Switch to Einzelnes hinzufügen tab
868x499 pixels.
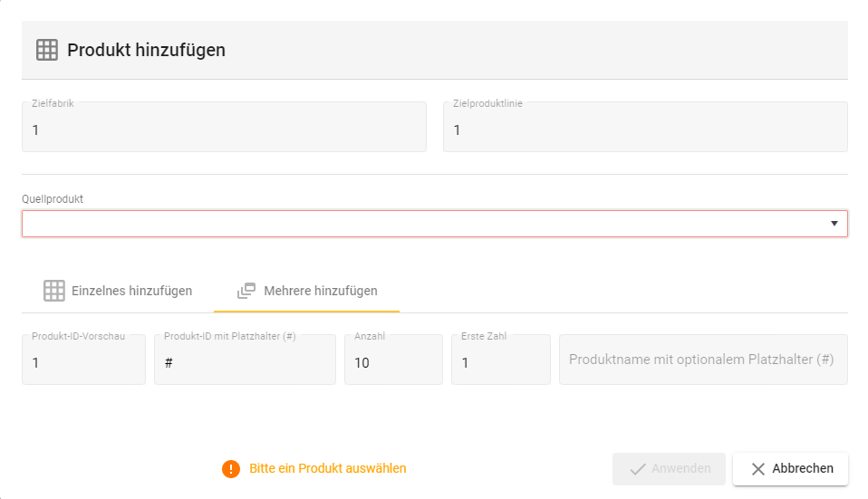click(118, 291)
